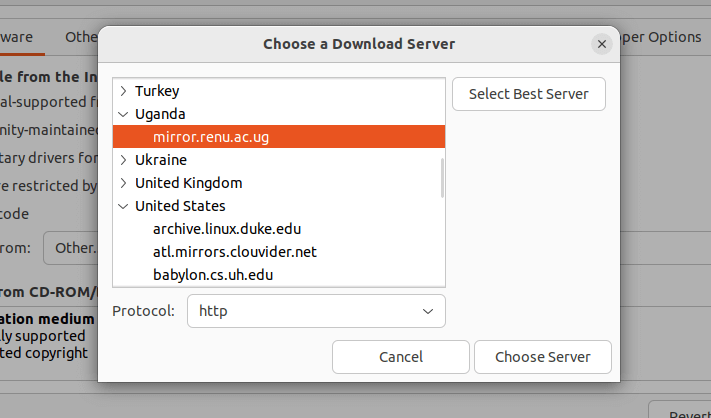Select archive.linux.duke.edu mirror

226,229
